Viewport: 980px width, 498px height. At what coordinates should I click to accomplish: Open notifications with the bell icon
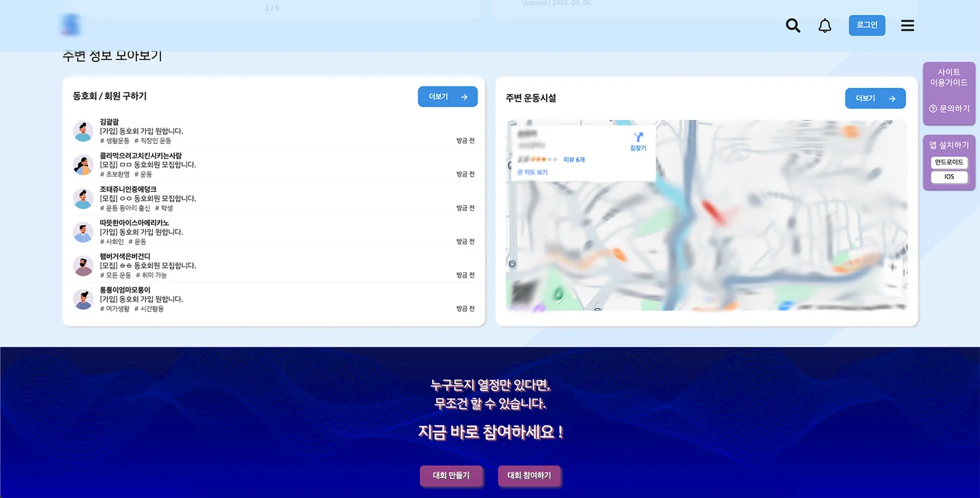(x=825, y=26)
